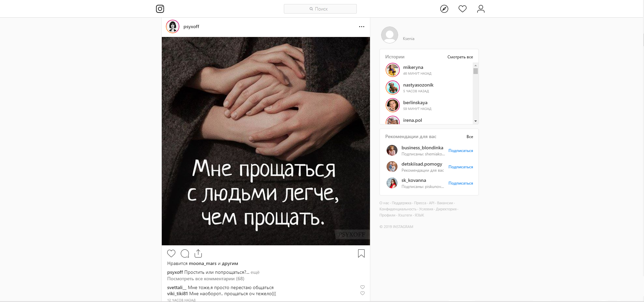Viewport: 644px width, 303px height.
Task: Expand the caption with 'ещё'
Action: click(x=255, y=272)
